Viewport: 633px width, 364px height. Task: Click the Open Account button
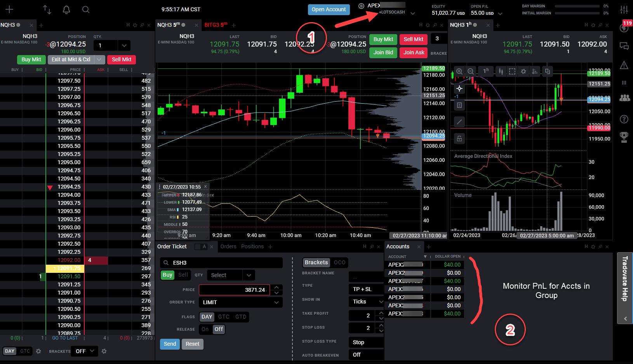pyautogui.click(x=329, y=9)
